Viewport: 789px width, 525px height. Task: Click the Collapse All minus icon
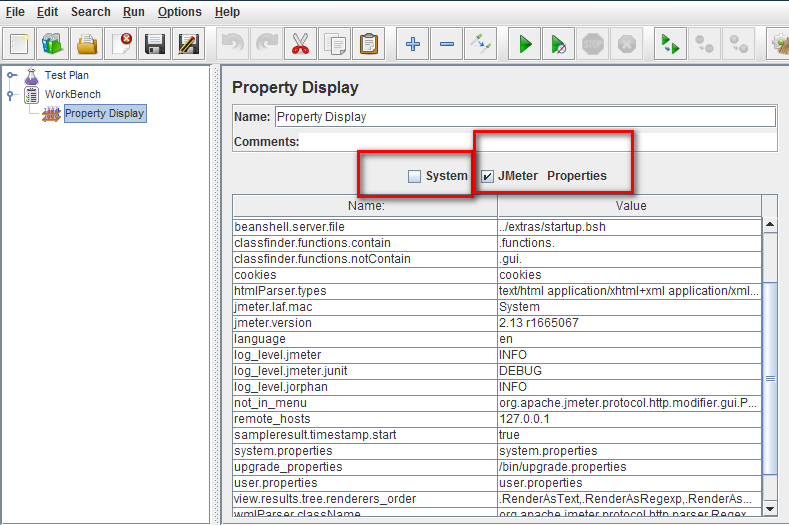(447, 44)
